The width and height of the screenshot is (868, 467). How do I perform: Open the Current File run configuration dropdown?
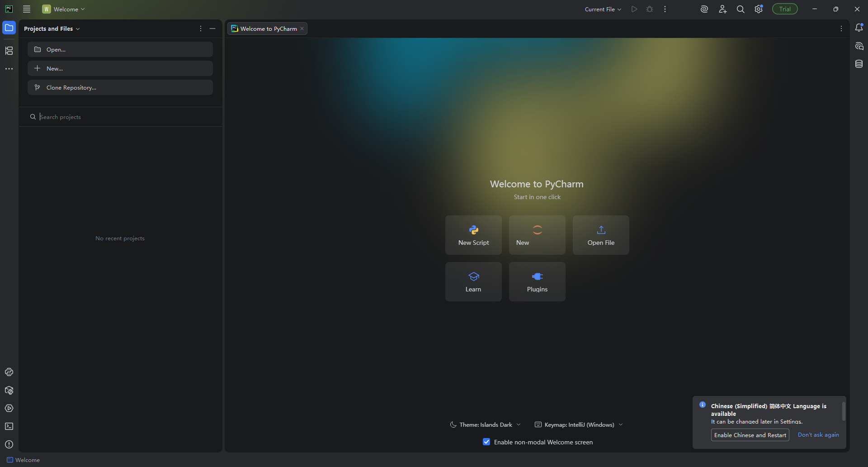(603, 9)
